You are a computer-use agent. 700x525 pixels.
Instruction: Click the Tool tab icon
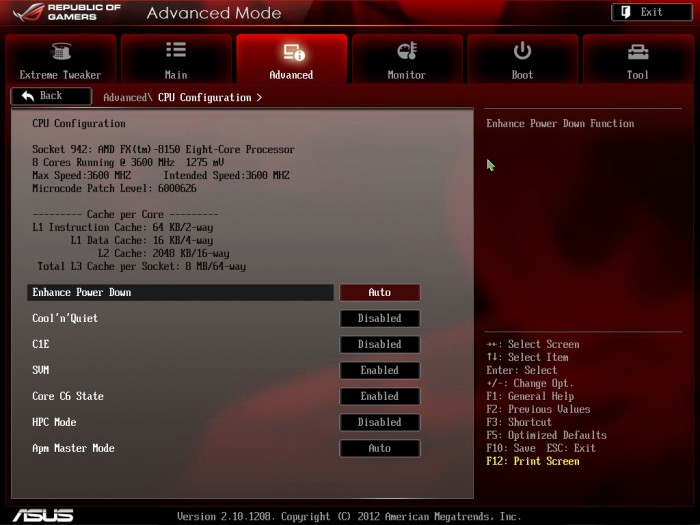click(x=638, y=52)
